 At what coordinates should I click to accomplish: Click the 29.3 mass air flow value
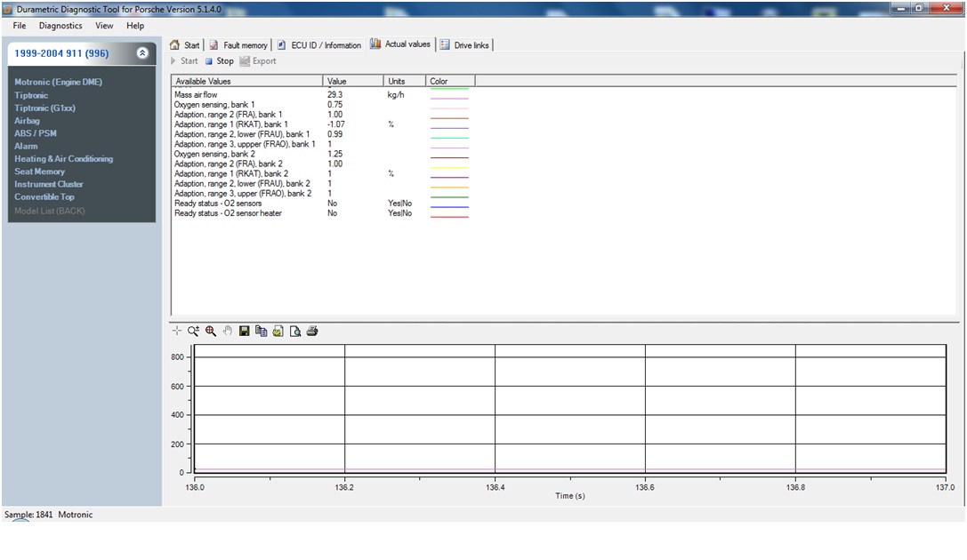(x=334, y=95)
